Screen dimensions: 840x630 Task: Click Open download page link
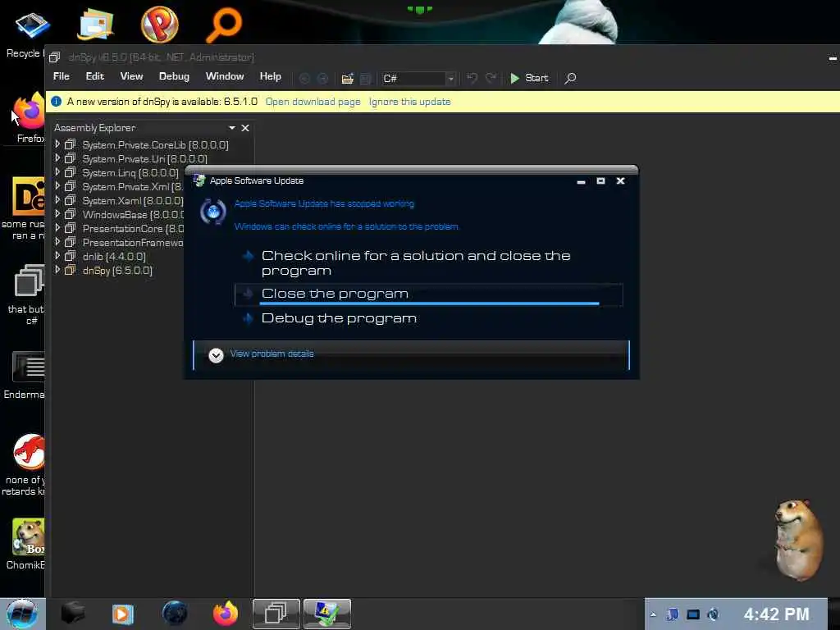pyautogui.click(x=313, y=102)
